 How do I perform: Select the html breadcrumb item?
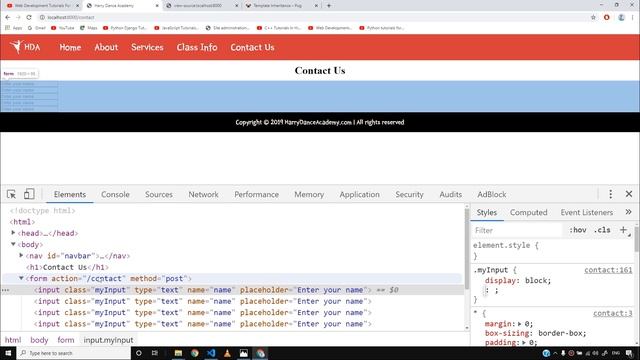[x=13, y=340]
